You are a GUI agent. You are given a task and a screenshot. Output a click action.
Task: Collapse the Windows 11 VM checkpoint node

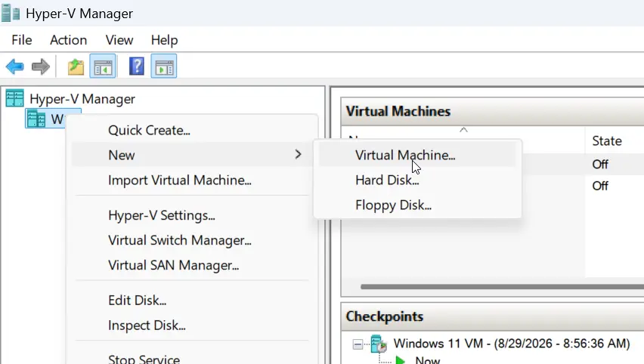click(x=358, y=344)
